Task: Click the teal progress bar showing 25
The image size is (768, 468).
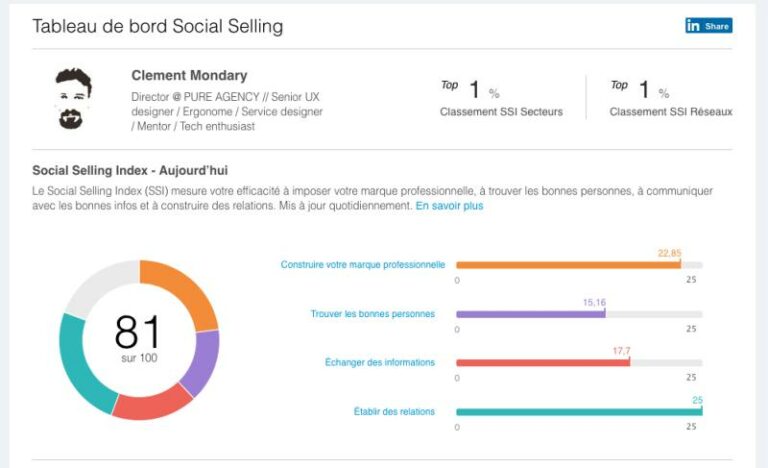Action: click(579, 412)
